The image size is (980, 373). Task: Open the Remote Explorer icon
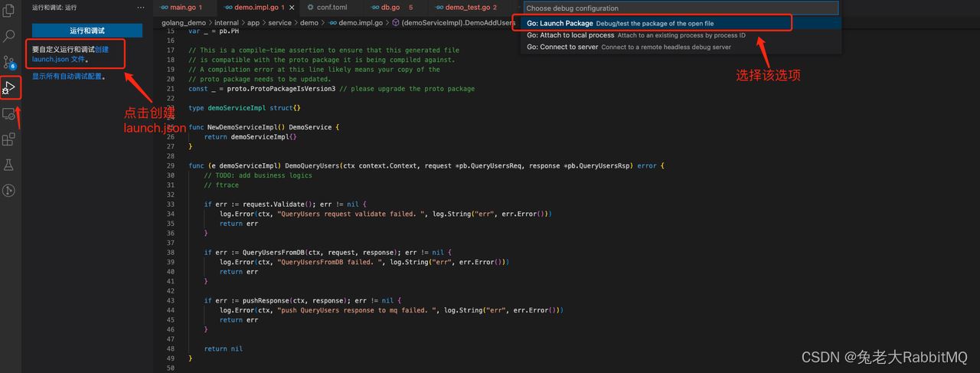coord(10,114)
